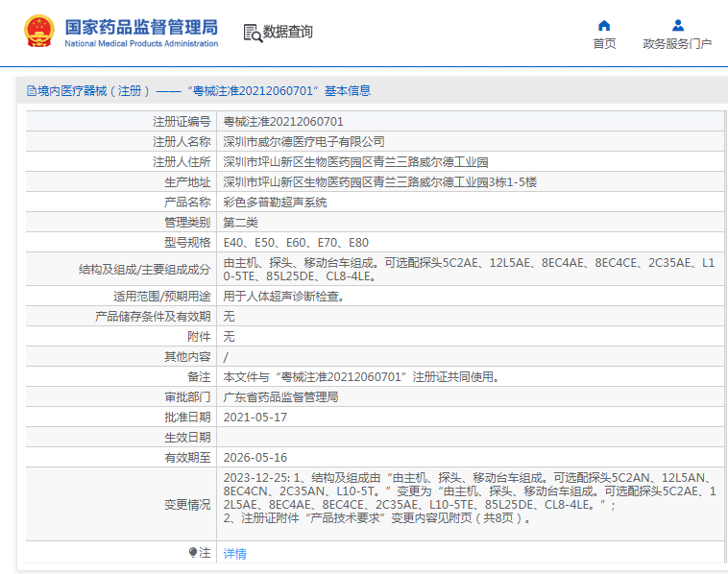Open 政务服务门户 text link
Viewport: 728px width, 574px height.
point(677,43)
